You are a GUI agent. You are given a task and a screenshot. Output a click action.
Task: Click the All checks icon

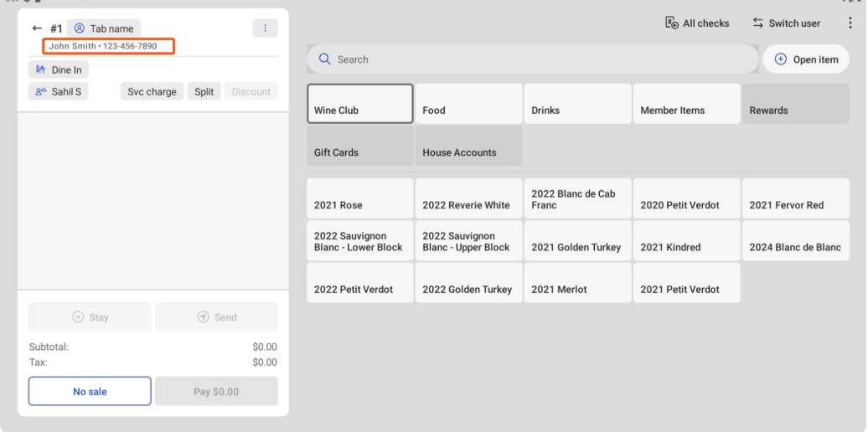point(671,23)
